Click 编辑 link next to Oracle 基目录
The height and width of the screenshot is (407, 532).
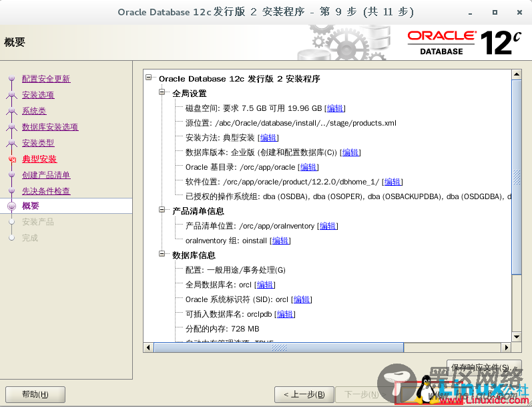(x=308, y=167)
